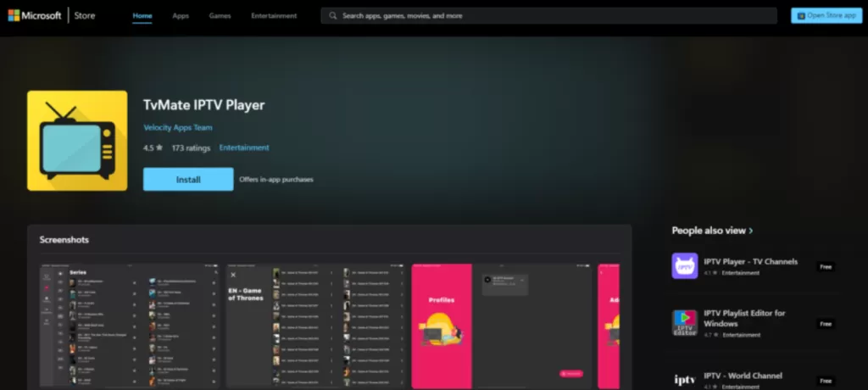
Task: Open the Entertainment category link under the title
Action: click(x=244, y=148)
